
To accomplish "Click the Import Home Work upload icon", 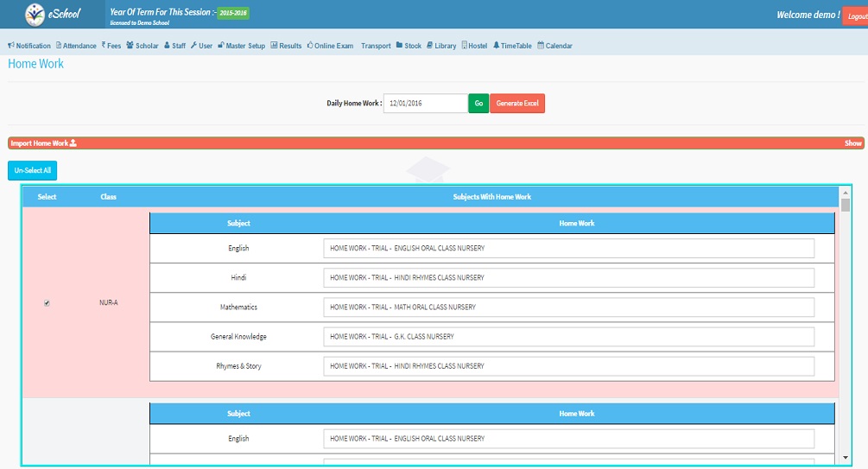I will click(x=73, y=143).
